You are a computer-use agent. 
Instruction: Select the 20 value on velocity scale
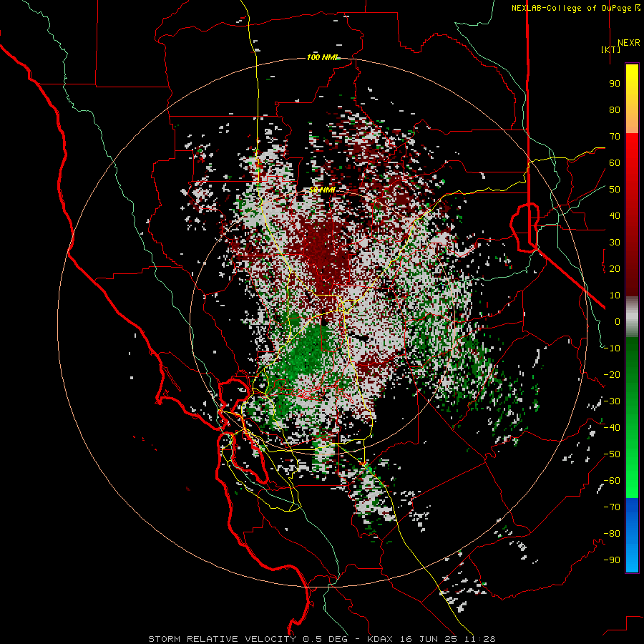click(615, 268)
